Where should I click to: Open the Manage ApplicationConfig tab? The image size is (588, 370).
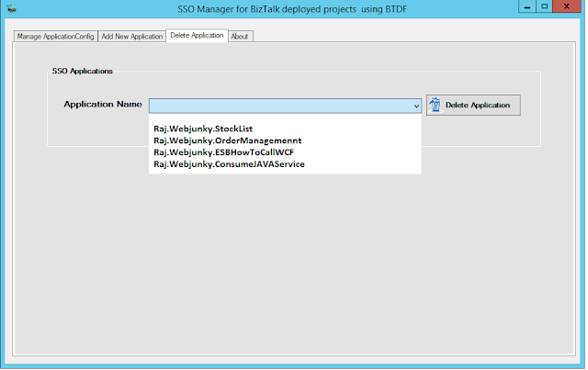tap(55, 37)
